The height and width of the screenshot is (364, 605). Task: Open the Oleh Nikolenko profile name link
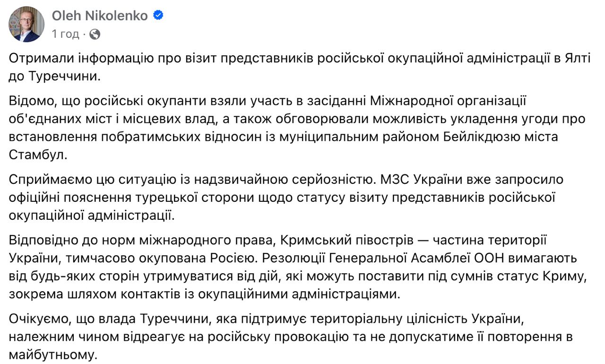[x=100, y=16]
